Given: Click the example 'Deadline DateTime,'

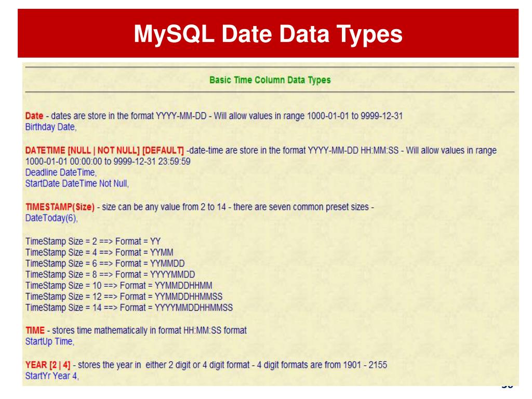Looking at the screenshot, I should pos(61,172).
